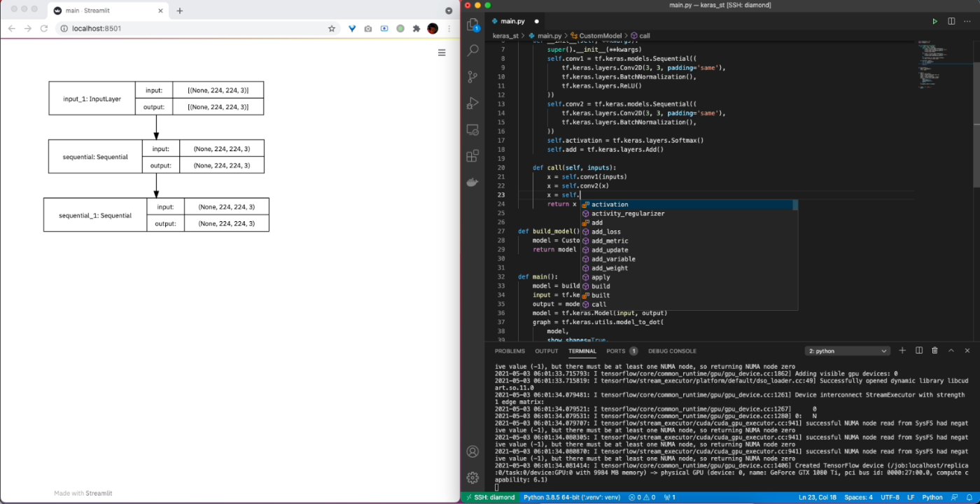Open the Search view in activity bar
The width and height of the screenshot is (980, 504).
[472, 51]
